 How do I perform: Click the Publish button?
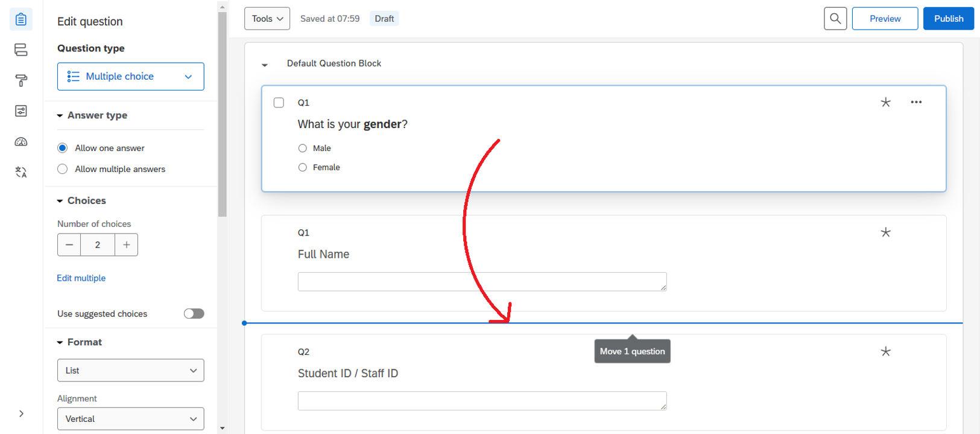pos(948,19)
